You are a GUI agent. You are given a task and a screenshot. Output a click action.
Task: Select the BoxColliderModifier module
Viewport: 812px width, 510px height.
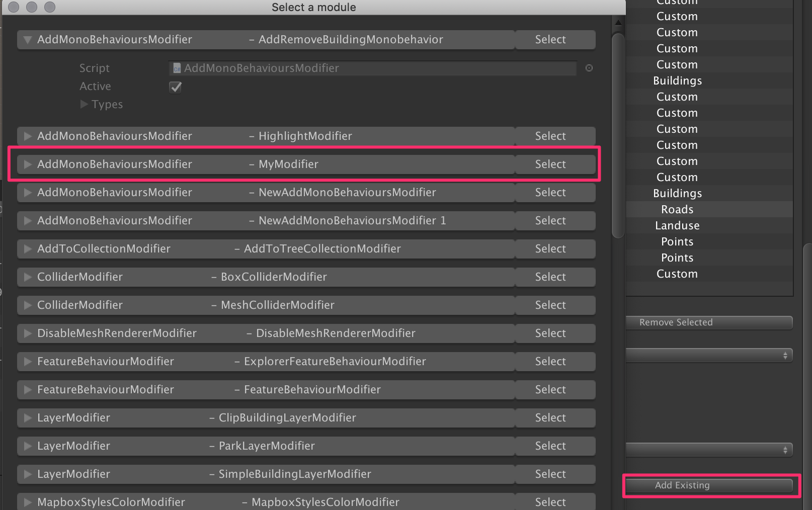click(x=549, y=277)
